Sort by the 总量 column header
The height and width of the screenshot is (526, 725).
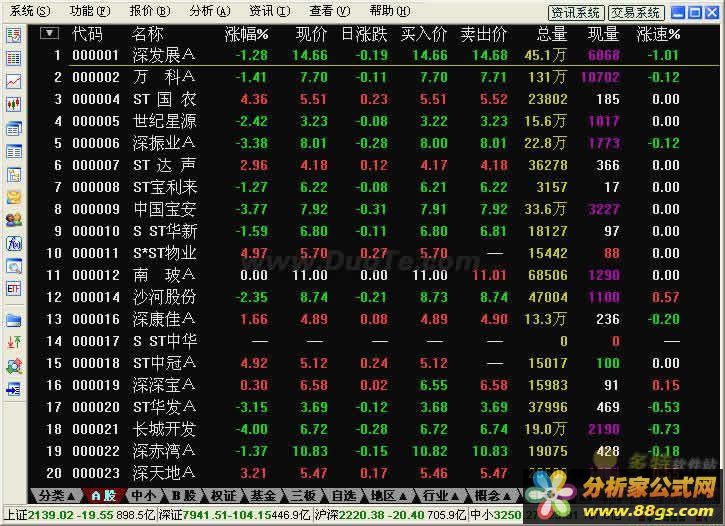552,34
